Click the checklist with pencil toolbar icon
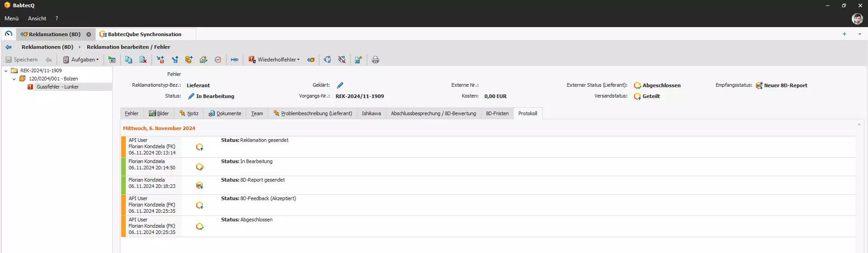This screenshot has width=868, height=253. point(203,60)
